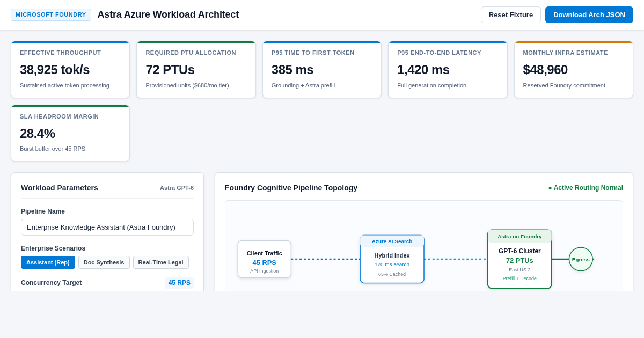
Task: Switch to Real-Time Legal scenario
Action: tap(160, 262)
